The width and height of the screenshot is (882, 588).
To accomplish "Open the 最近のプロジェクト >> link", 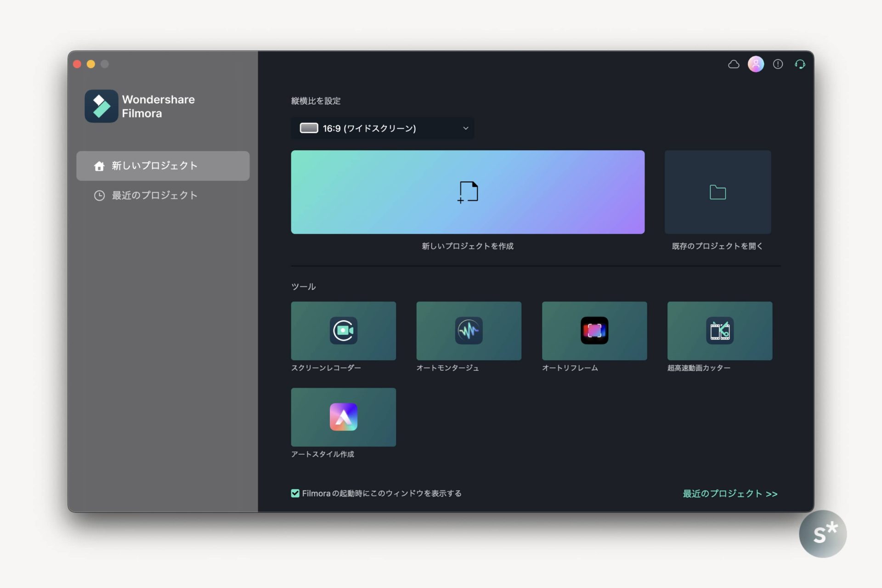I will tap(729, 493).
